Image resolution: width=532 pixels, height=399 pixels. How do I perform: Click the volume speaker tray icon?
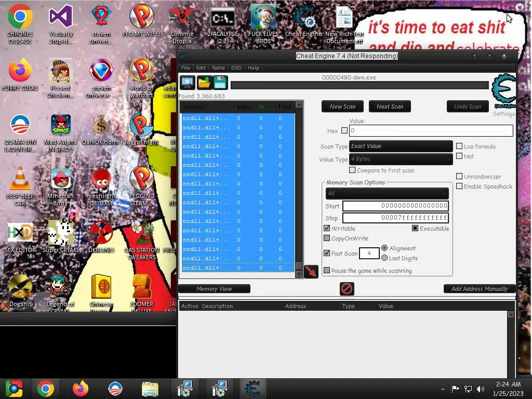pos(481,389)
